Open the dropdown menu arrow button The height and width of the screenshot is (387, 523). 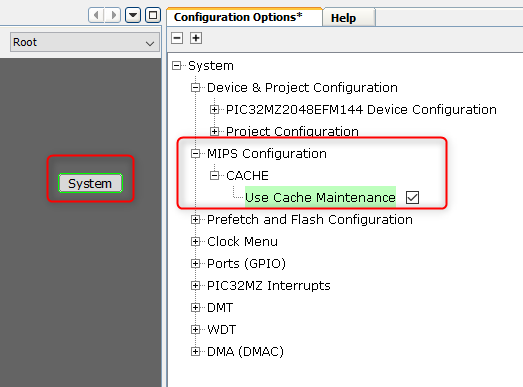coord(133,15)
